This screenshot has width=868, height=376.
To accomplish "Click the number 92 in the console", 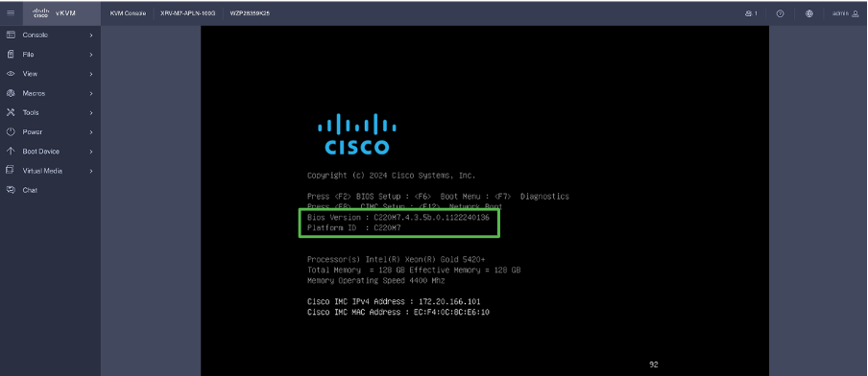I will click(654, 364).
